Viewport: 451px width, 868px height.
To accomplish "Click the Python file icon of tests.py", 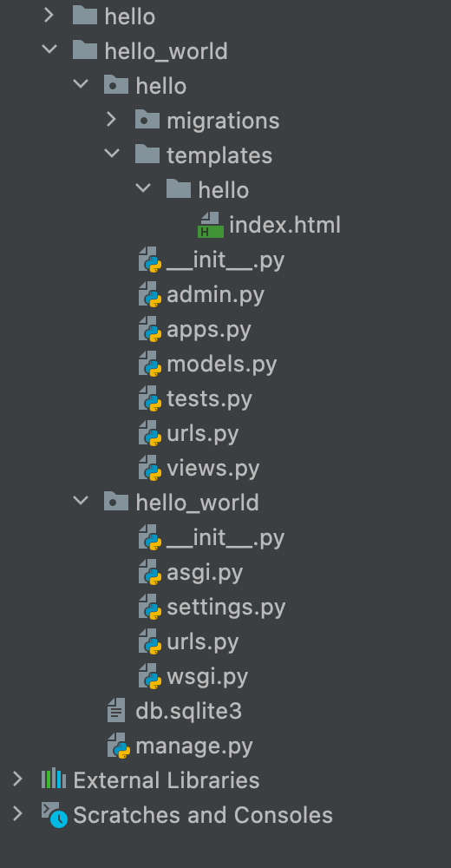I will coord(149,398).
